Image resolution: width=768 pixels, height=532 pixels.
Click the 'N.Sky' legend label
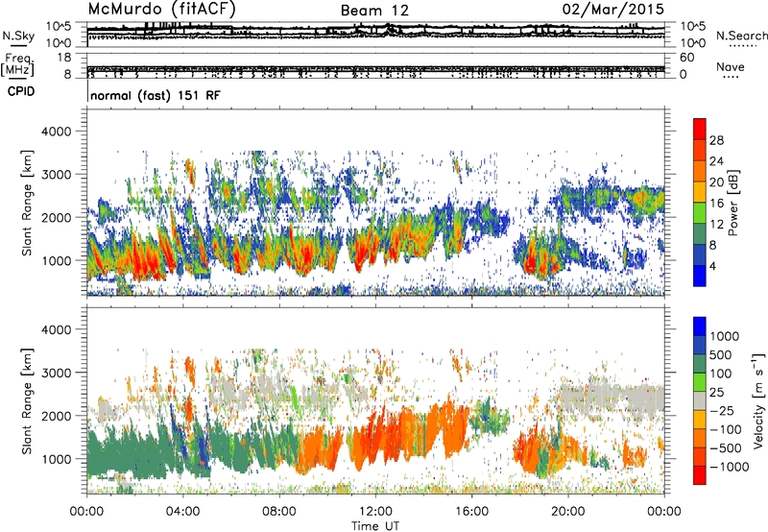(18, 36)
